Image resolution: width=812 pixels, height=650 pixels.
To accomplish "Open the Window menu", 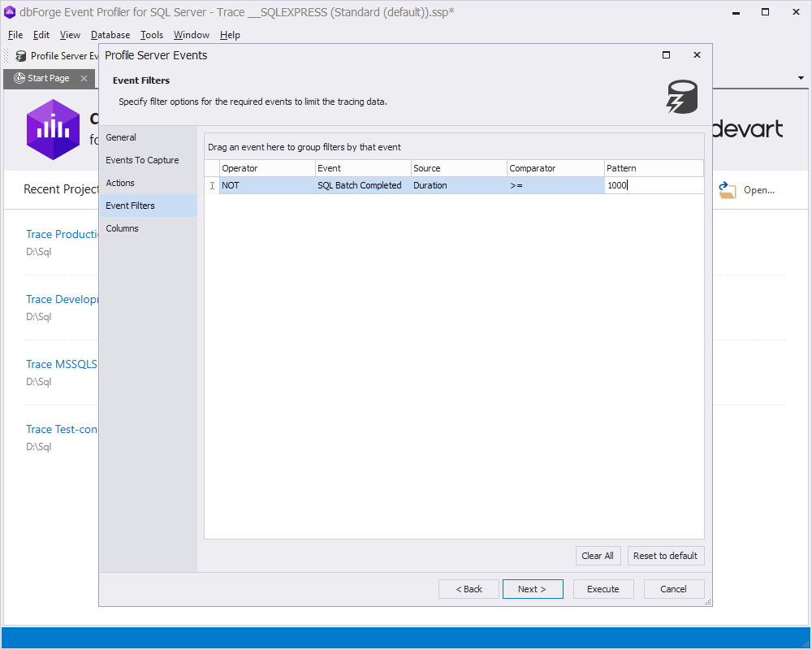I will [x=191, y=35].
